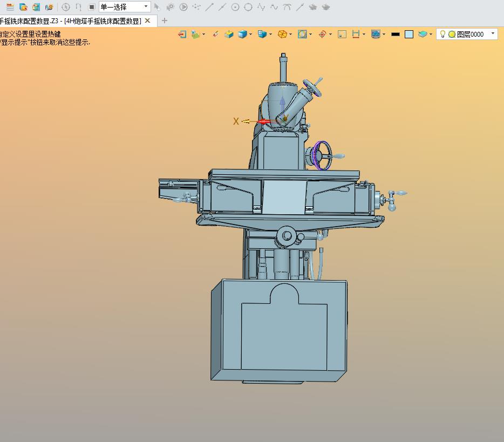
Task: Click the yellow circle layer color
Action: pyautogui.click(x=452, y=34)
